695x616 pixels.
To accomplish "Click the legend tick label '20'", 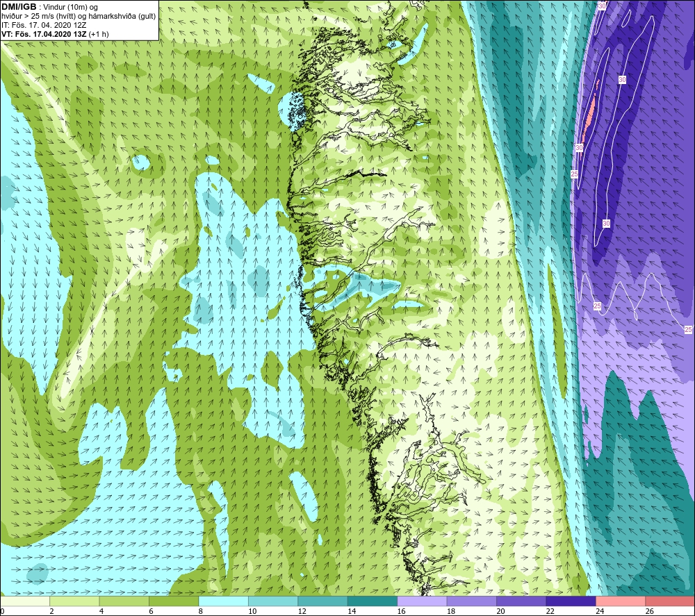I will [x=500, y=611].
